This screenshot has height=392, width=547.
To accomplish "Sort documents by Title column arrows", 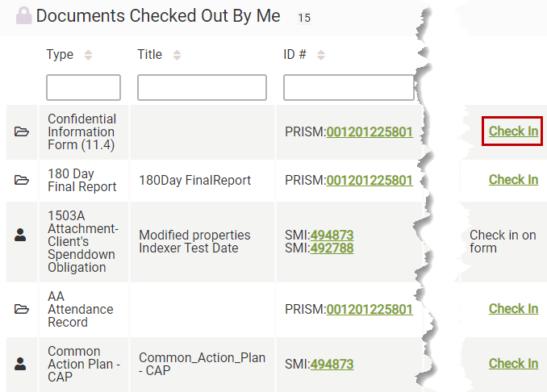I will point(177,56).
